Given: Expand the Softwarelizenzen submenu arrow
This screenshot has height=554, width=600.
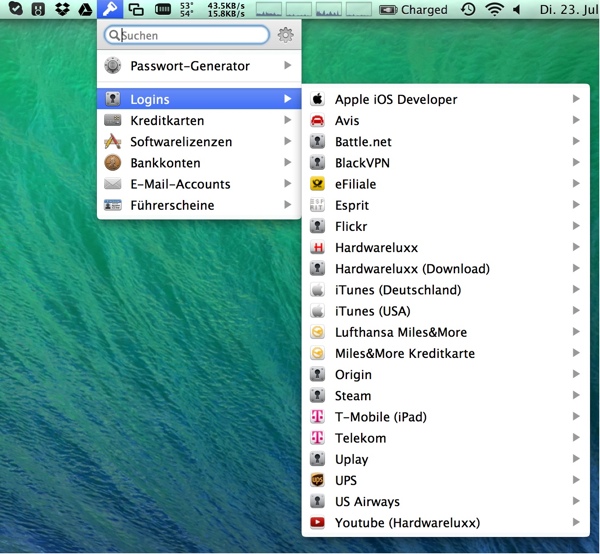Looking at the screenshot, I should pos(288,141).
